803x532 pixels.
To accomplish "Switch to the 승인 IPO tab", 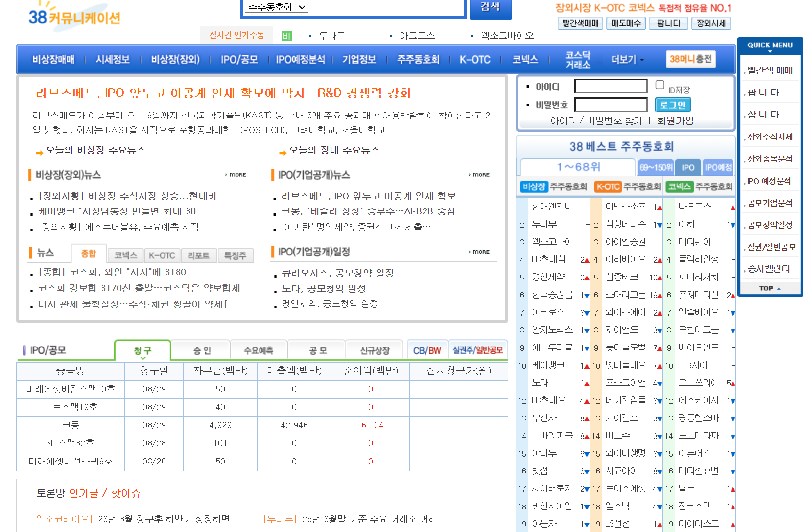I will [x=202, y=350].
